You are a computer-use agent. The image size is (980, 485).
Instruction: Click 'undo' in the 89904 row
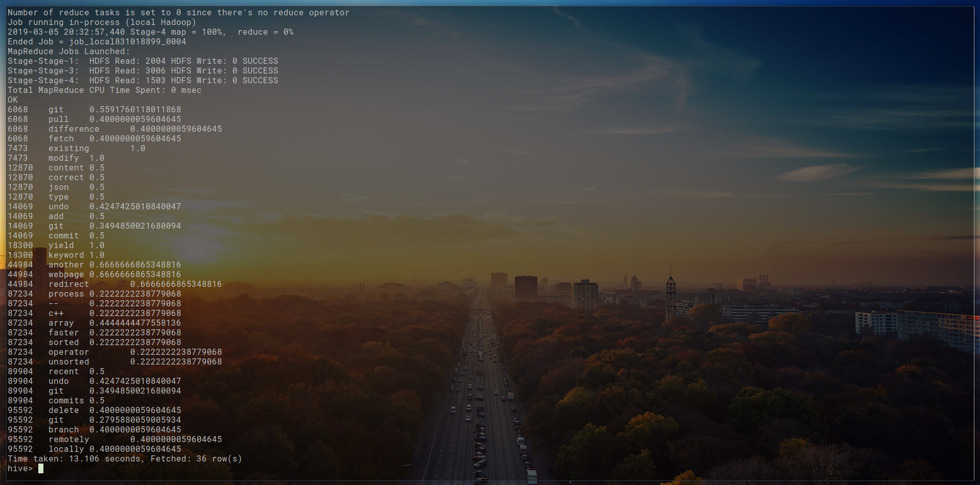coord(59,381)
